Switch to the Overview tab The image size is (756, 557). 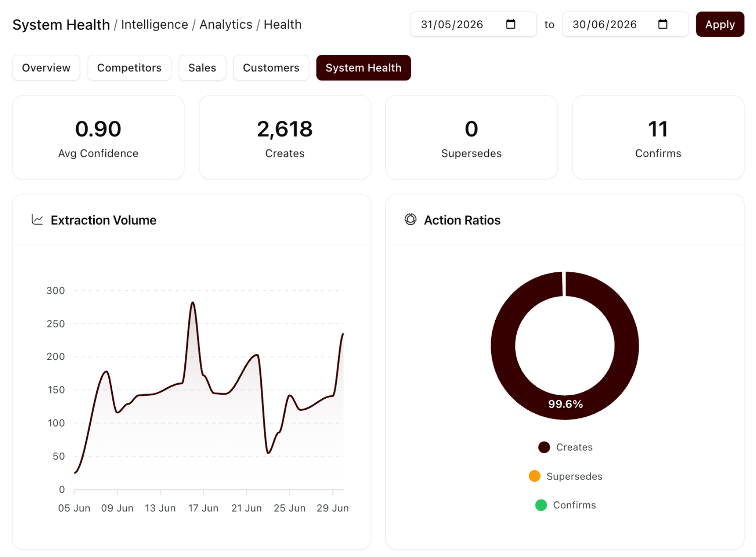46,68
